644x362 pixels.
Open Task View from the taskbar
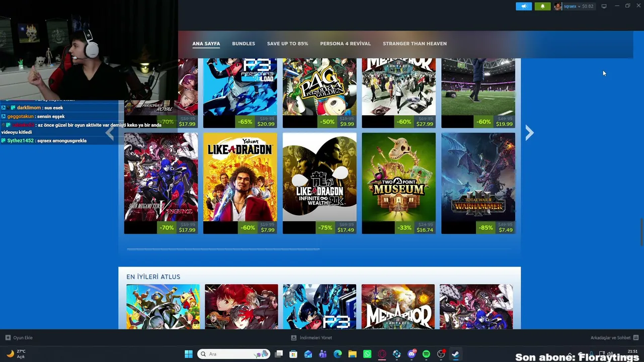(x=279, y=354)
